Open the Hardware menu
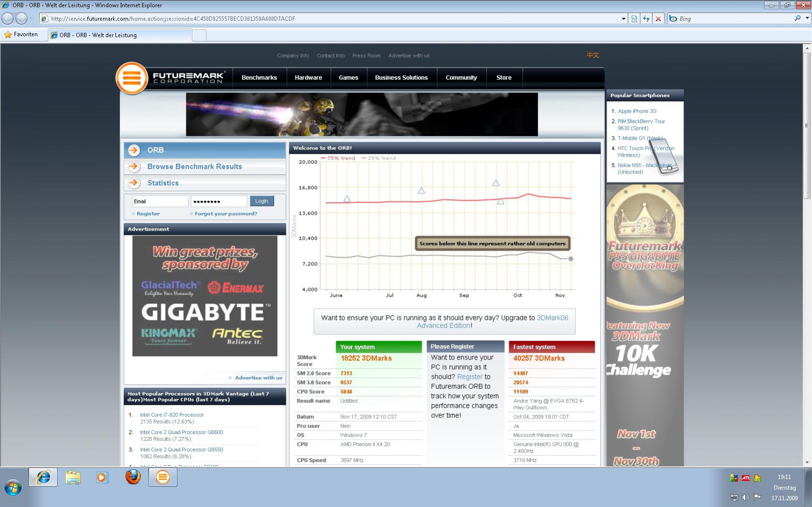 point(309,78)
